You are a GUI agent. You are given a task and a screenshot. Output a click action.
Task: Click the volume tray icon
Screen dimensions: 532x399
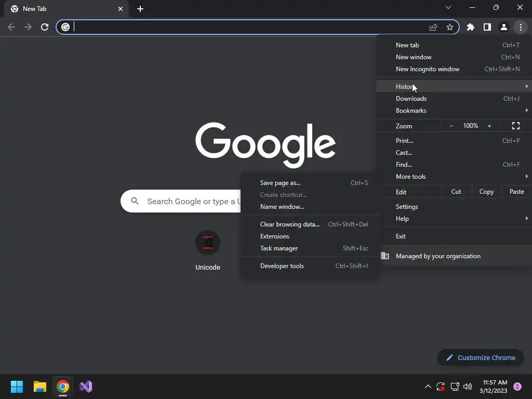pos(468,387)
